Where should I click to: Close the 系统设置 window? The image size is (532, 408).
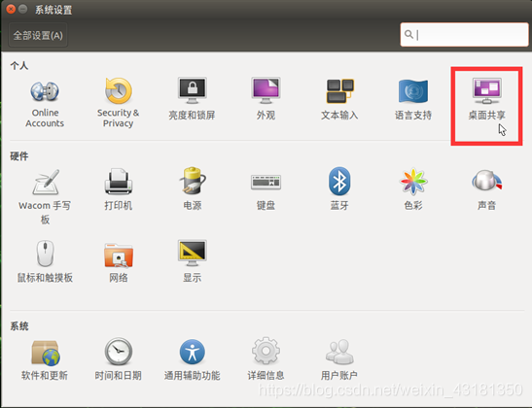11,9
